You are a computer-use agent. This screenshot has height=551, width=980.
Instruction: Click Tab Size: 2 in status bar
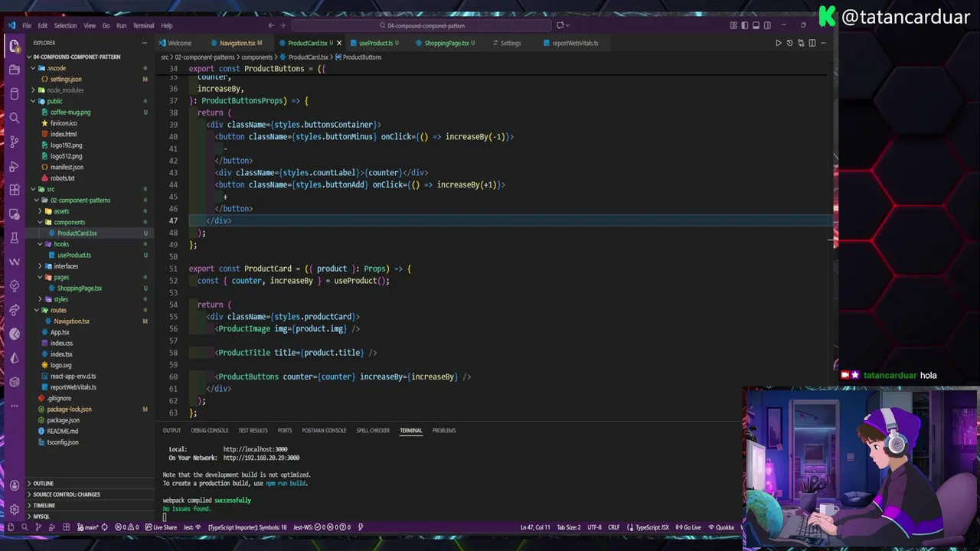(568, 527)
